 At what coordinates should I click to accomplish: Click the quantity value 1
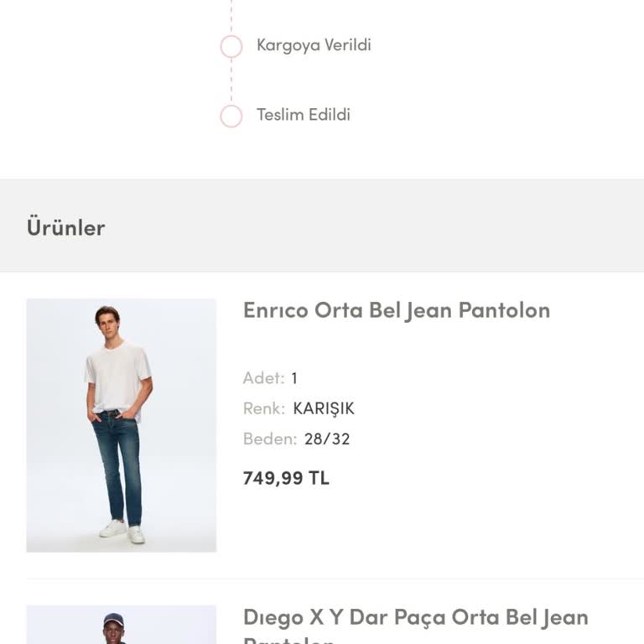(294, 378)
